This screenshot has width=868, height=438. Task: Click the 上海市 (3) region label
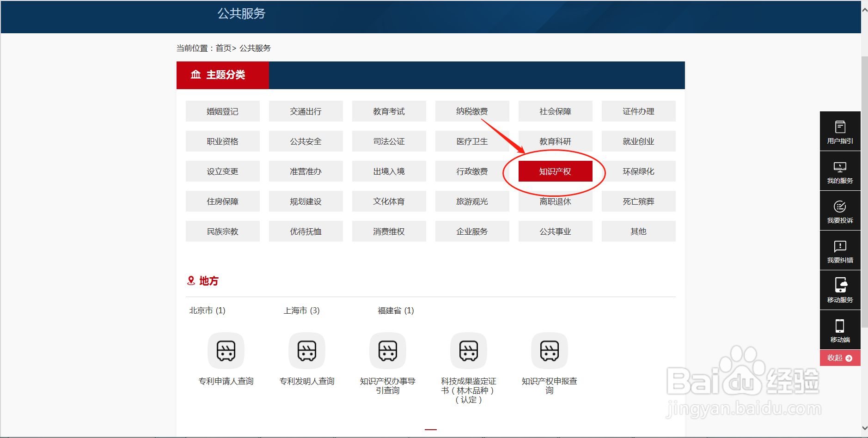click(301, 310)
